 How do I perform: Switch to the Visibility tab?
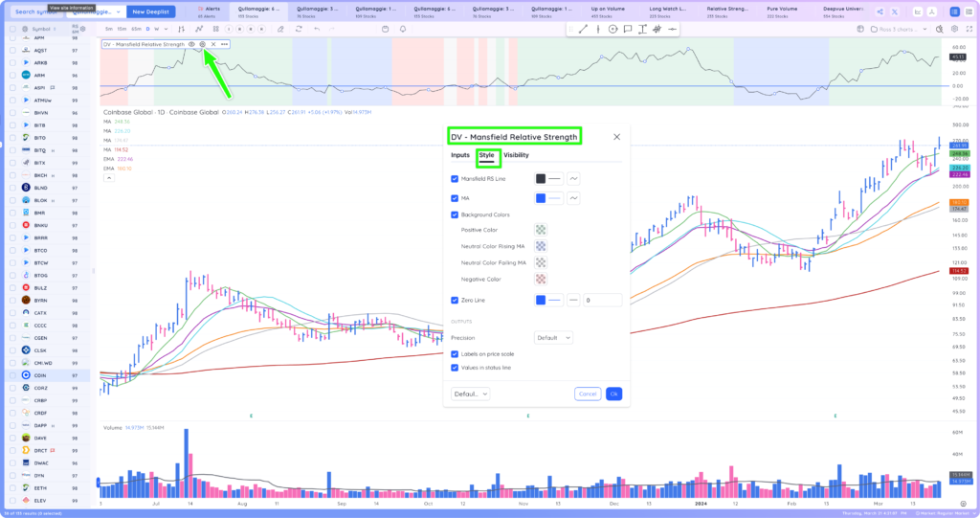tap(516, 155)
